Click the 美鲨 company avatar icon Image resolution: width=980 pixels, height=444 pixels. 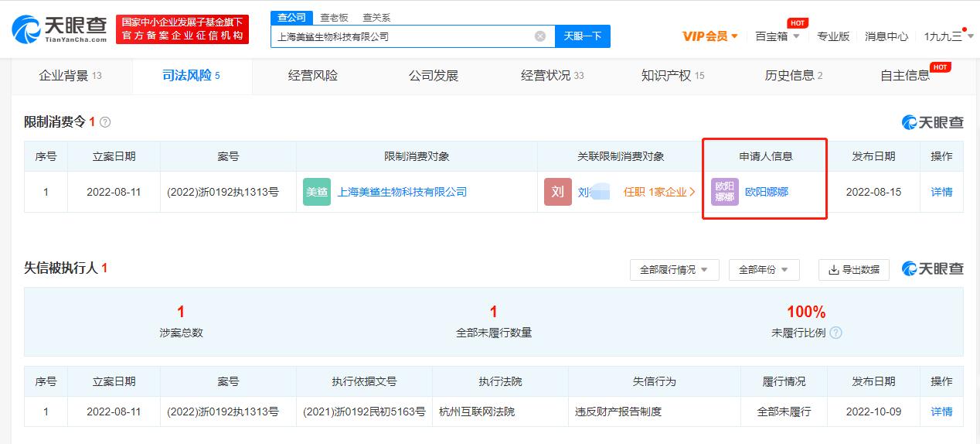(317, 192)
